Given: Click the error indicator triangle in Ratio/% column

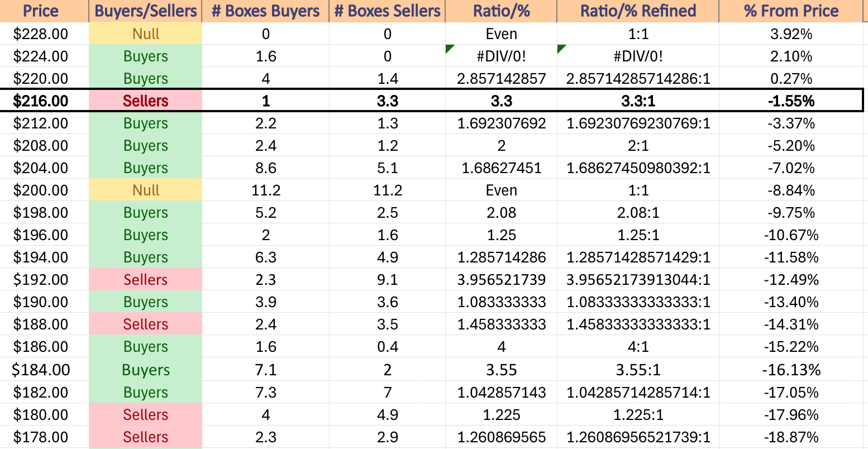Looking at the screenshot, I should click(x=450, y=49).
